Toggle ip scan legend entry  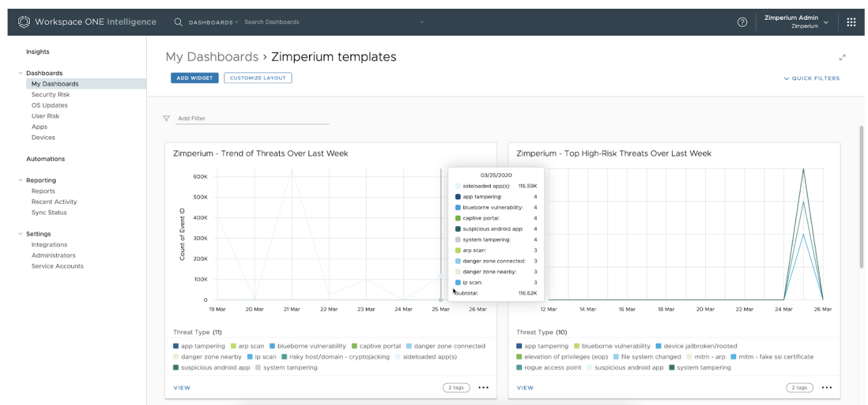[262, 357]
